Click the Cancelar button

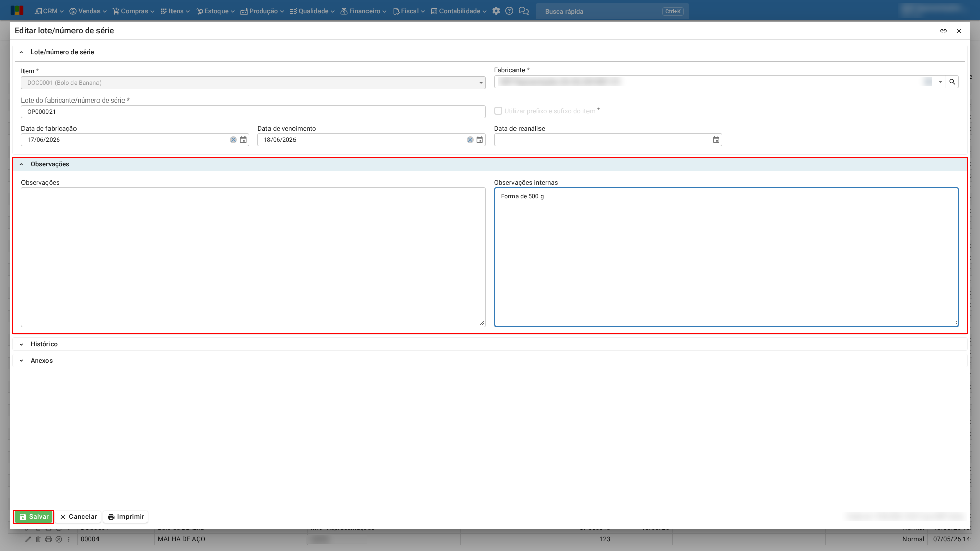point(78,517)
